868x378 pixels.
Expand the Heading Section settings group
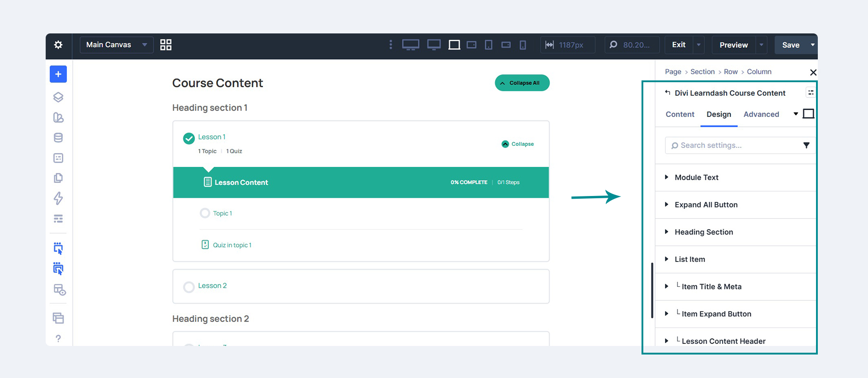(736, 232)
